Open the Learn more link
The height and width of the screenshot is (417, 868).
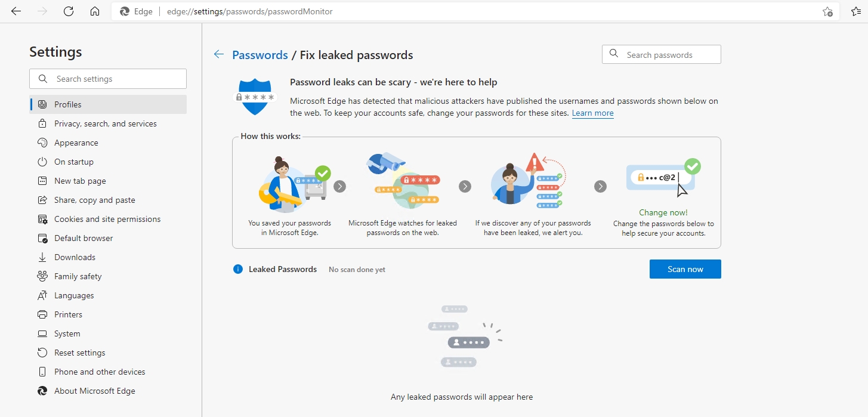[592, 113]
